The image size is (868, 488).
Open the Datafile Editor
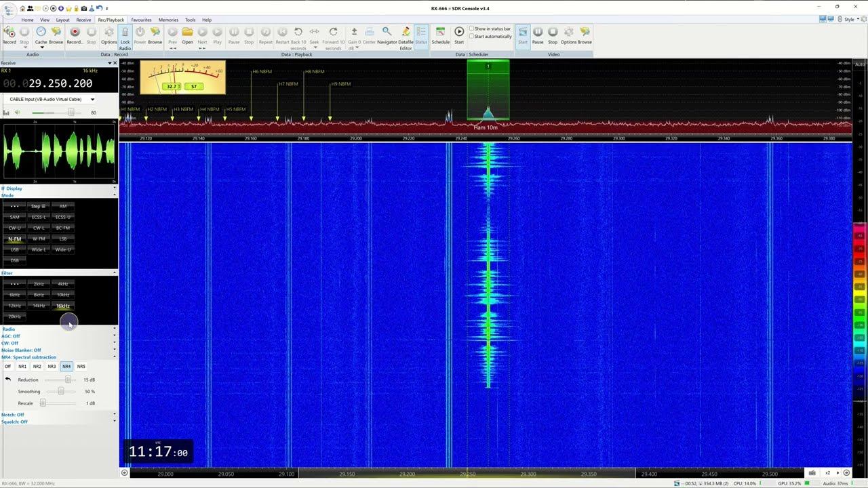(406, 32)
